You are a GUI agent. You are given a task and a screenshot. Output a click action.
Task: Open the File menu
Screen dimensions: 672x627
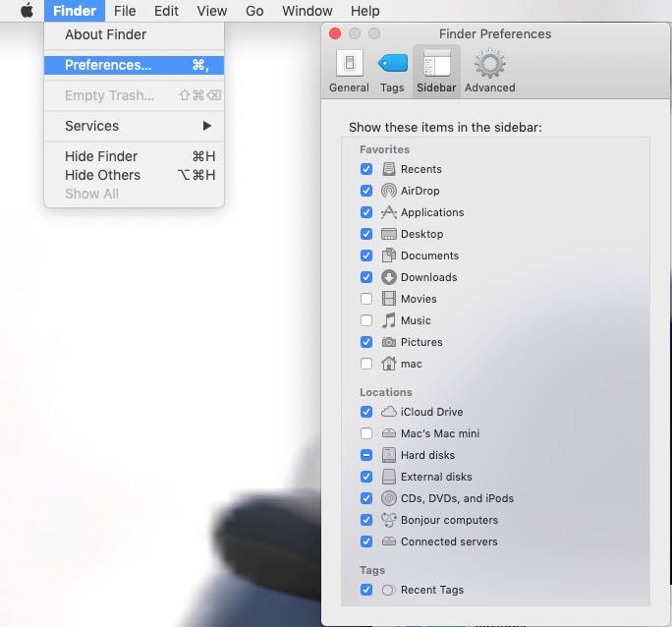125,11
